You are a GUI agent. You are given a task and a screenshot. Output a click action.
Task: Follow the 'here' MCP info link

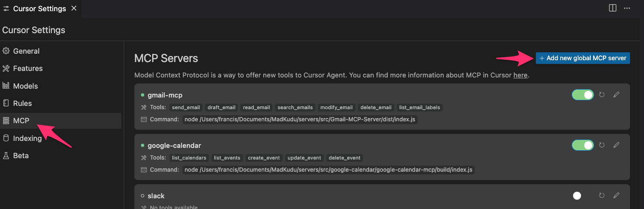pyautogui.click(x=520, y=75)
